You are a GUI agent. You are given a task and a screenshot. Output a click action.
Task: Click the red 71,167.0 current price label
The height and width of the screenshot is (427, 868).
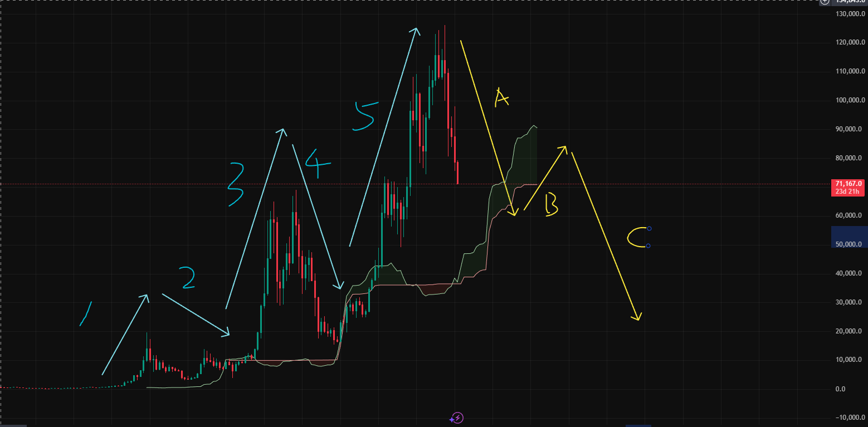pos(849,183)
